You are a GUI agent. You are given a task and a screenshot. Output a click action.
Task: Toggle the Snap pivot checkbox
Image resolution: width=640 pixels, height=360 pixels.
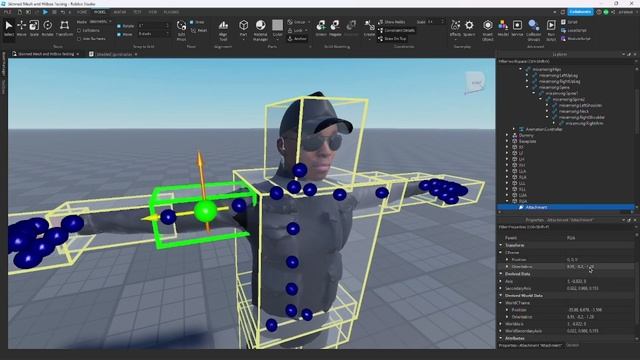[192, 22]
